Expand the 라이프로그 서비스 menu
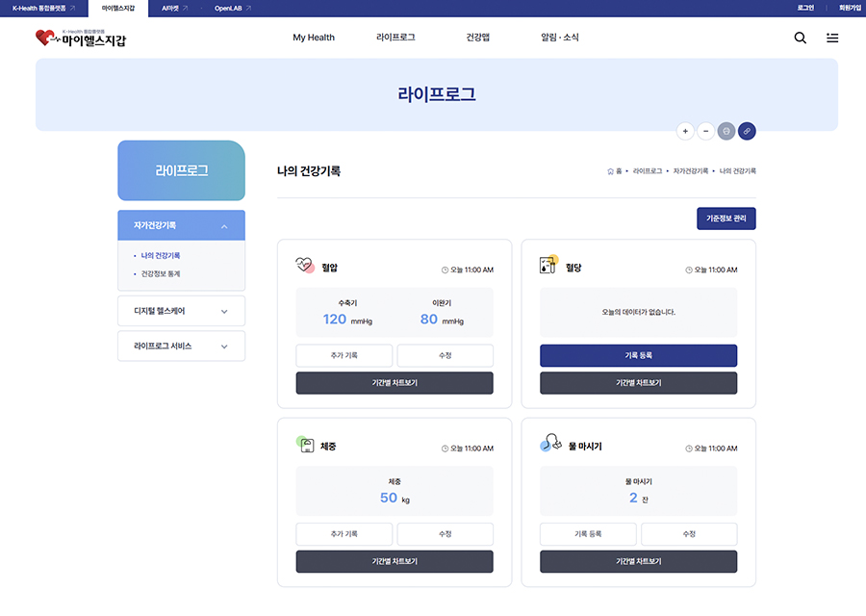866x616 pixels. click(x=181, y=346)
